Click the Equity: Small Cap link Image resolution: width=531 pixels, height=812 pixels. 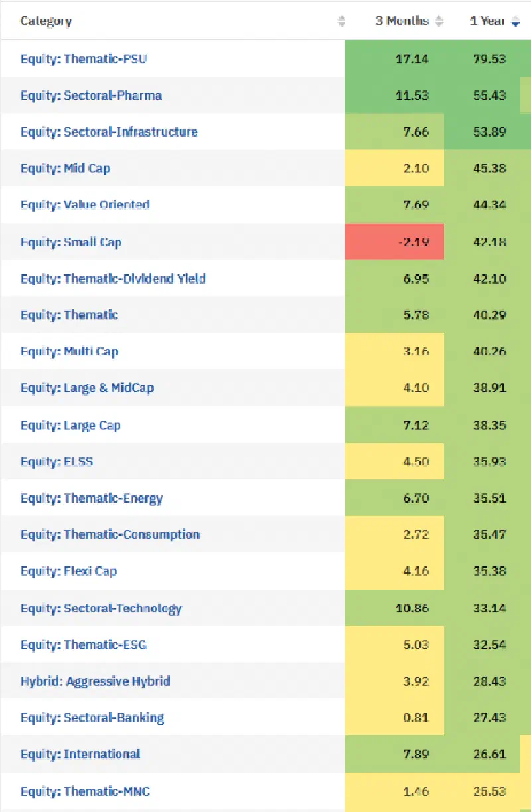tap(71, 242)
